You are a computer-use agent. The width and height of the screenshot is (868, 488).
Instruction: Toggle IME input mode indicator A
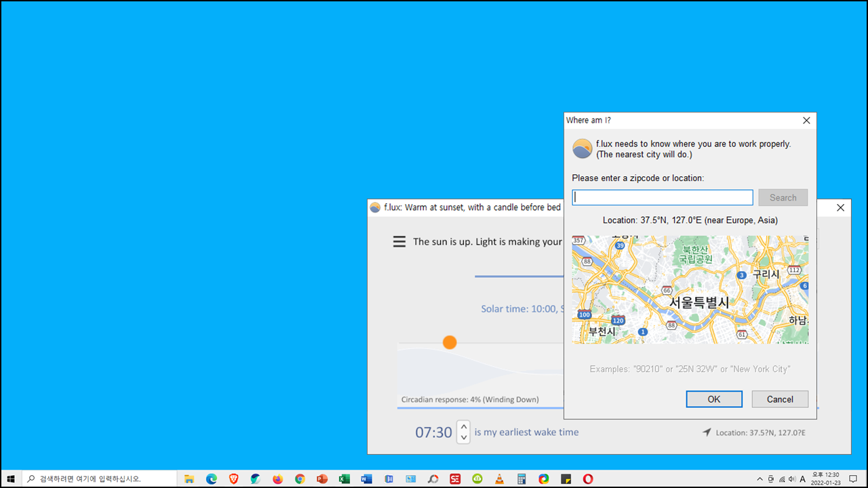(x=803, y=479)
